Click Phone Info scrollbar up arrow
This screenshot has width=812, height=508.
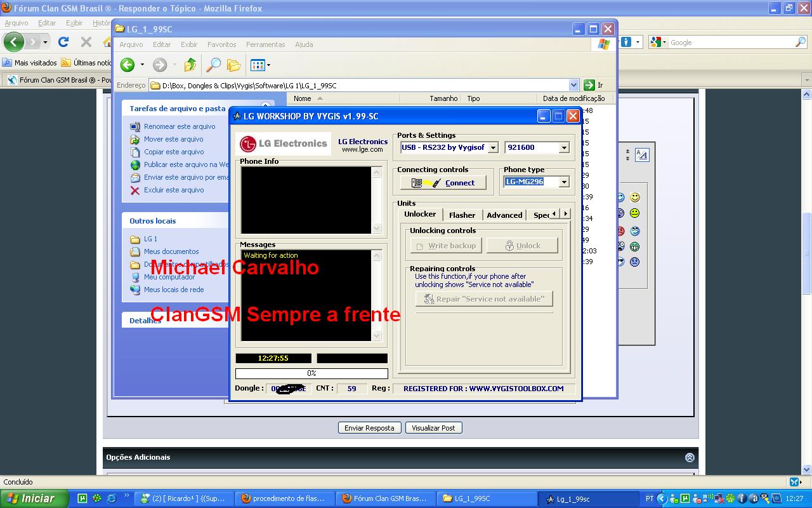[377, 172]
